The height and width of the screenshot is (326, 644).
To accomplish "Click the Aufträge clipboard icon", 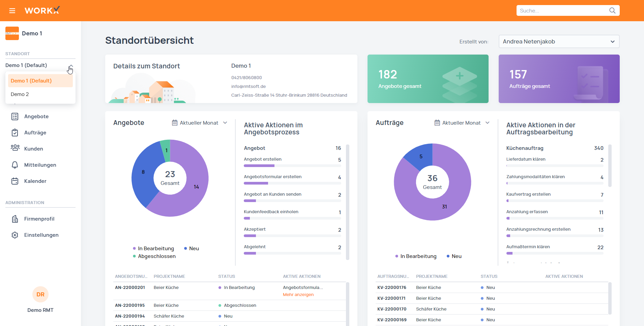I will pyautogui.click(x=15, y=133).
